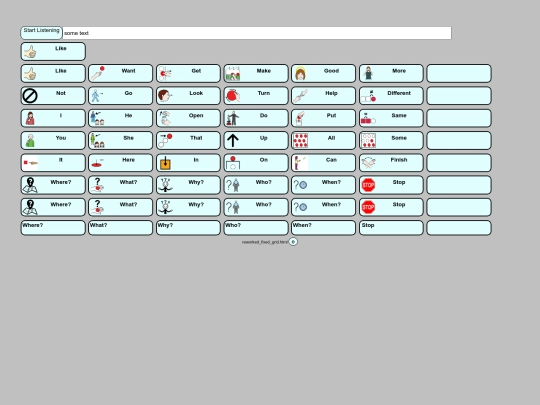Click the text-only What? button without icon
540x405 pixels.
click(121, 228)
